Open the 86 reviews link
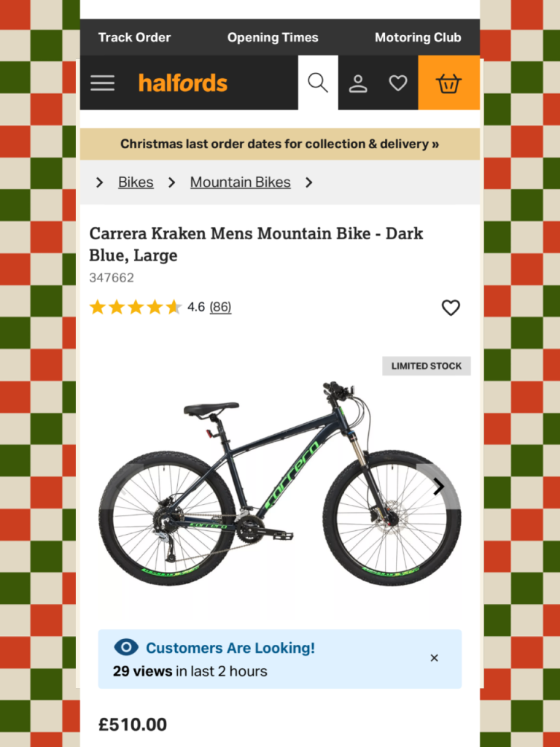560x747 pixels. tap(220, 307)
